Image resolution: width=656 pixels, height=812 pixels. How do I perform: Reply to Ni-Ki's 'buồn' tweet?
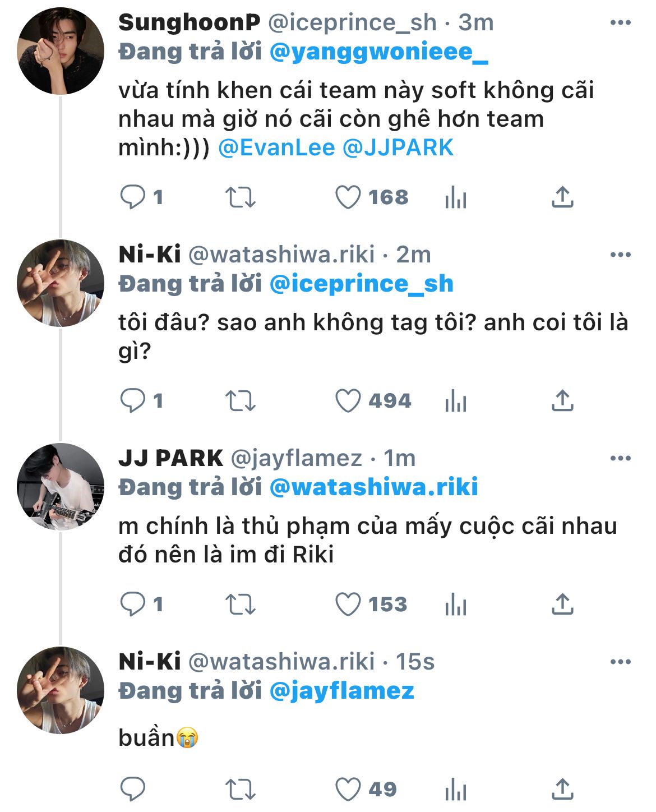(x=133, y=790)
